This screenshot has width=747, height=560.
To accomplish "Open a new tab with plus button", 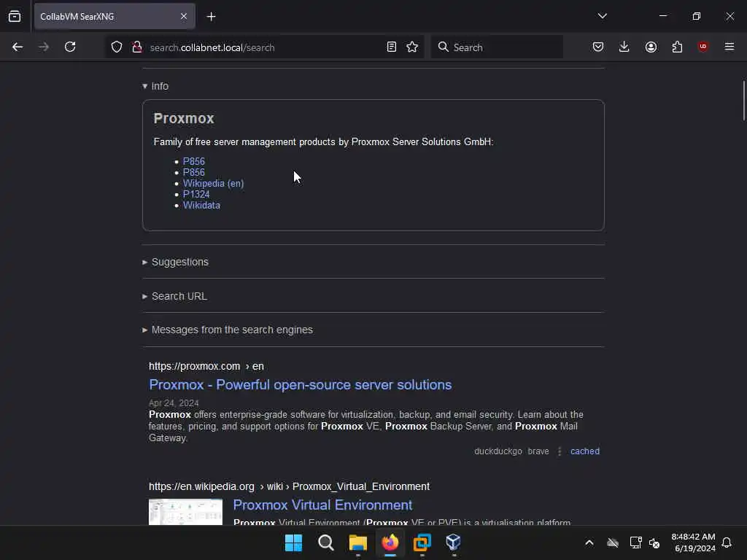I will (211, 17).
